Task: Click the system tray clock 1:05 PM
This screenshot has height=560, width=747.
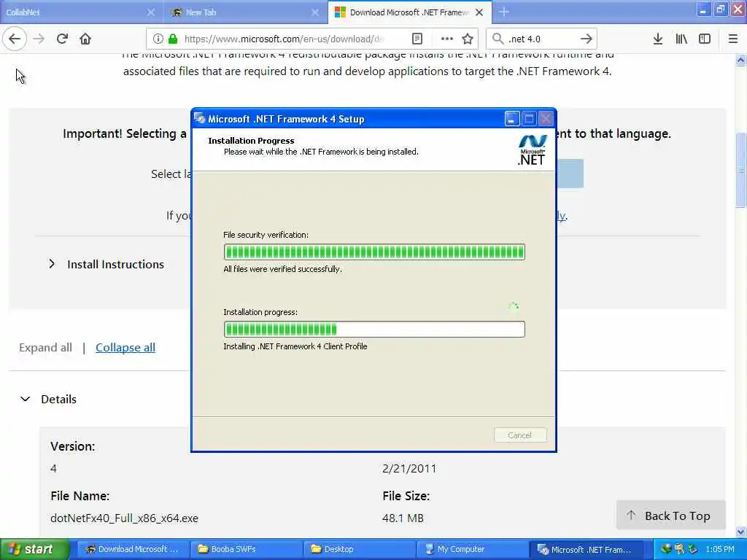Action: click(x=720, y=549)
